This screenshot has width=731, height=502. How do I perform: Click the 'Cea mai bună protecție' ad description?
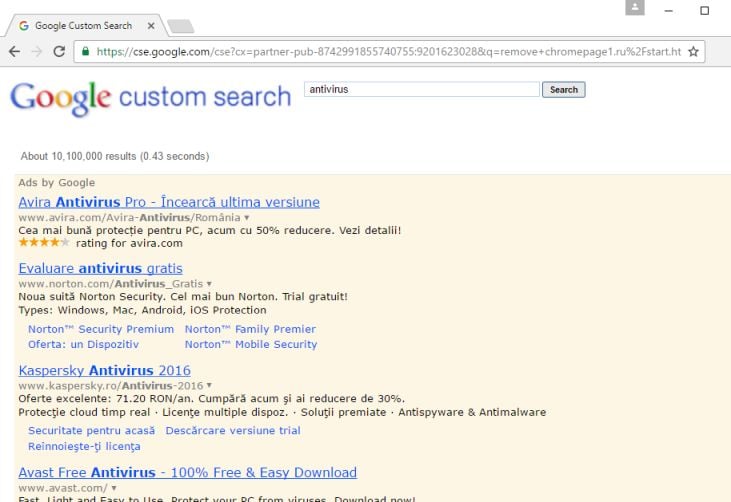[210, 230]
